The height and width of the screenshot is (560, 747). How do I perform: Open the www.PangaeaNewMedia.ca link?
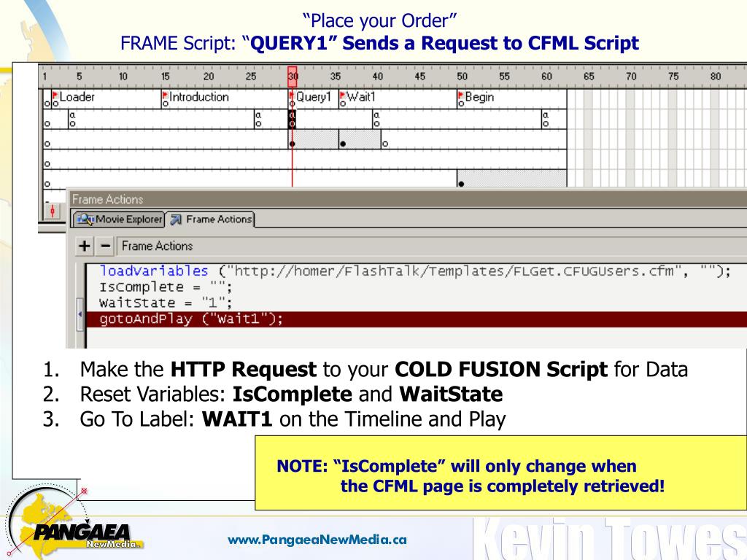[x=317, y=540]
